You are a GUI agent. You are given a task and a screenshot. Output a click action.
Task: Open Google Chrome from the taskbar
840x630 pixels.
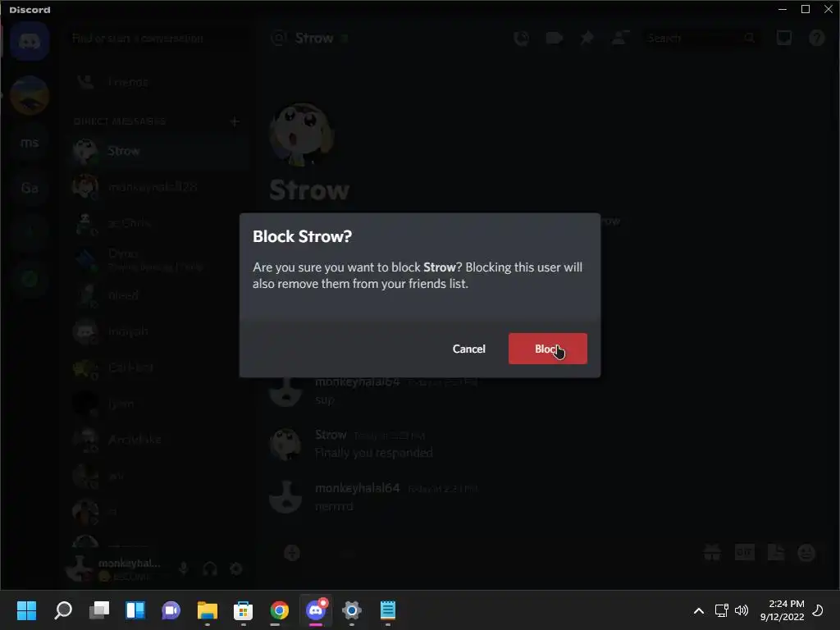click(279, 610)
